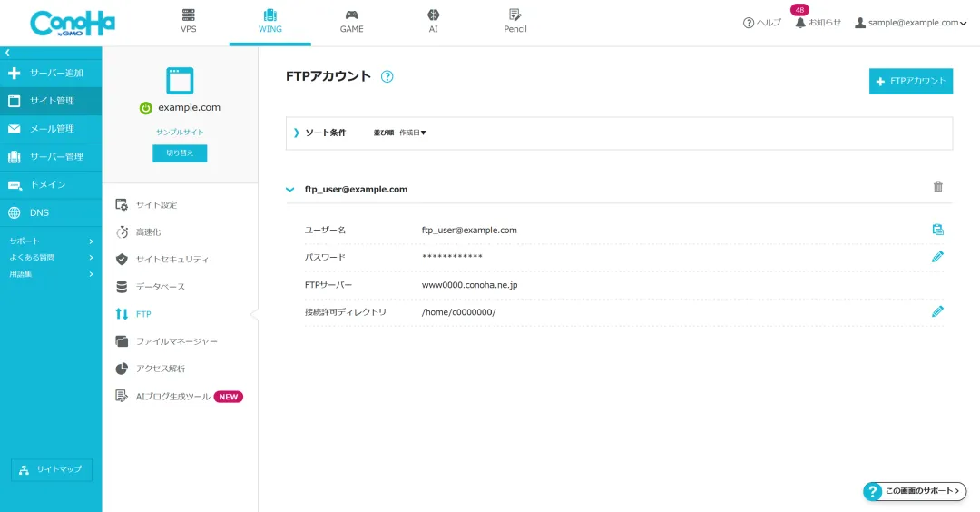
Task: Switch to the WING tab
Action: point(270,21)
